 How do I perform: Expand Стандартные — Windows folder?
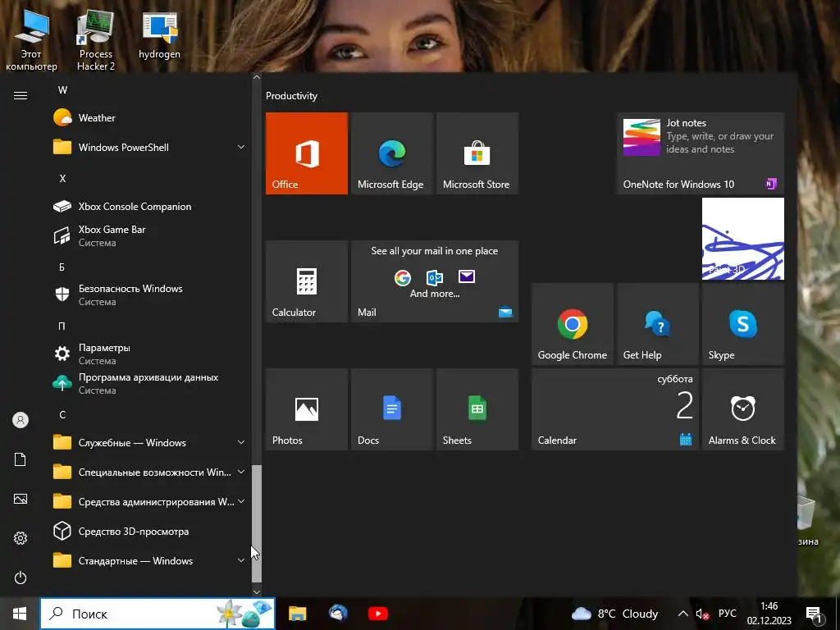pos(150,561)
